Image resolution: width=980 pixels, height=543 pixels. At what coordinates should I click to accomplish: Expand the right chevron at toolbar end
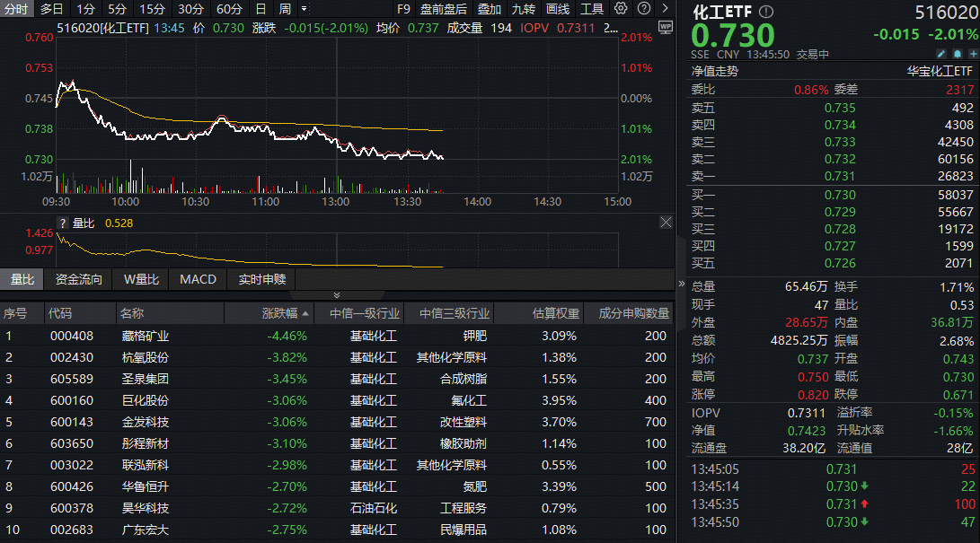pos(666,9)
